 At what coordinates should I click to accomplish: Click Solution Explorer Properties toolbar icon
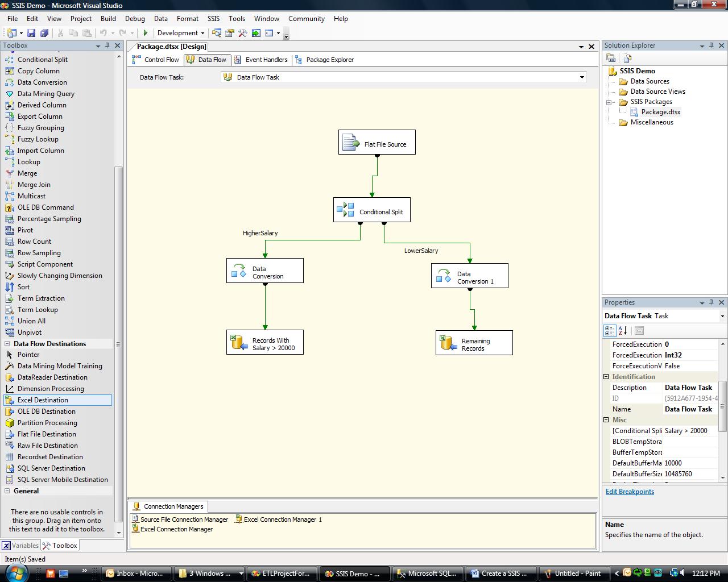[611, 58]
